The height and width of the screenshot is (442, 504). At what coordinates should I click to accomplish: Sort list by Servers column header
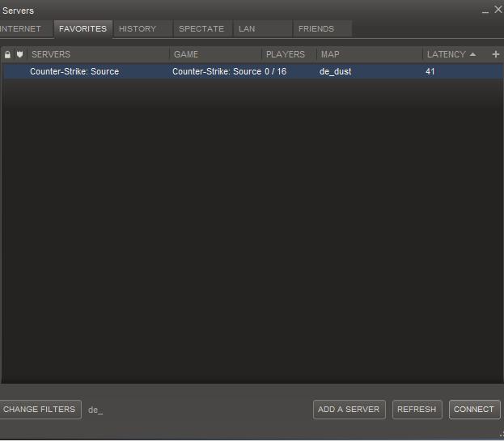99,54
